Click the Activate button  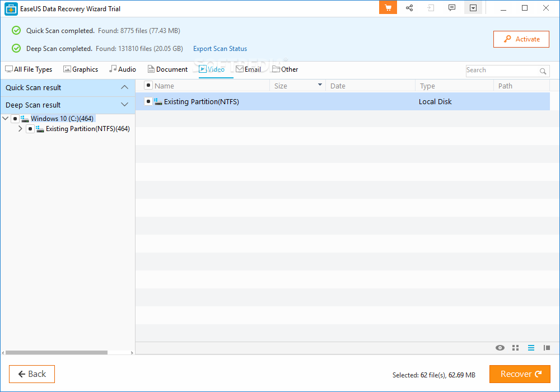click(x=521, y=39)
